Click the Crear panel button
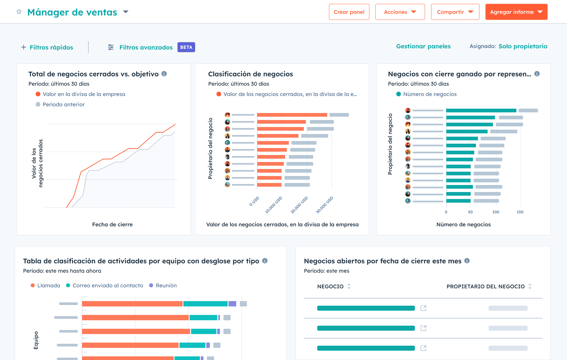The height and width of the screenshot is (360, 567). [x=349, y=12]
